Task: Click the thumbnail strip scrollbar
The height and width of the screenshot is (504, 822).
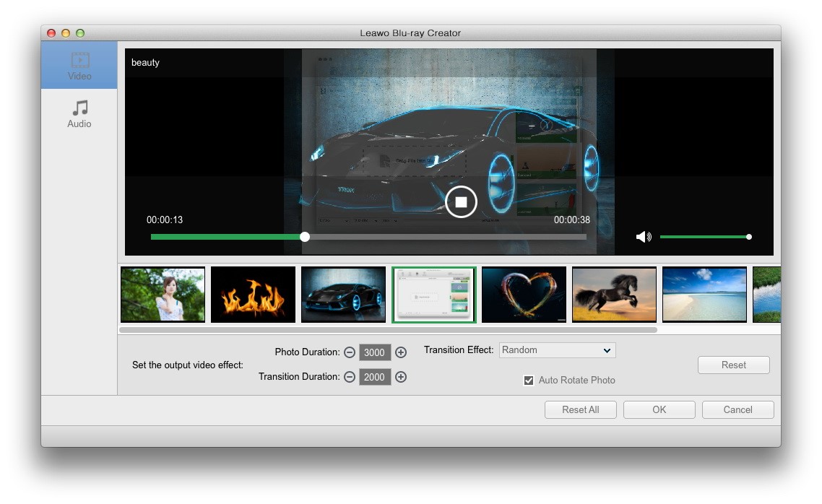Action: click(390, 329)
